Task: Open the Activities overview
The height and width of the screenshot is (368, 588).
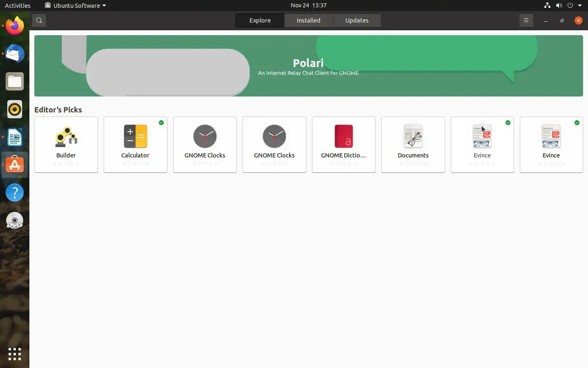Action: pyautogui.click(x=18, y=5)
